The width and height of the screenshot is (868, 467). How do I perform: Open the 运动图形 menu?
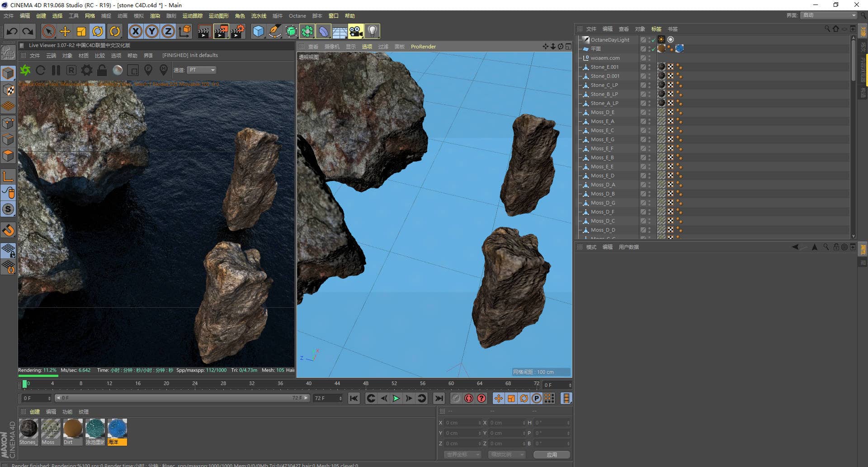coord(218,16)
